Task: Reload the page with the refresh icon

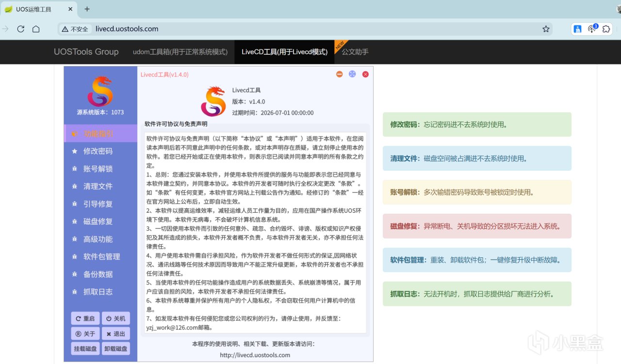Action: point(20,29)
